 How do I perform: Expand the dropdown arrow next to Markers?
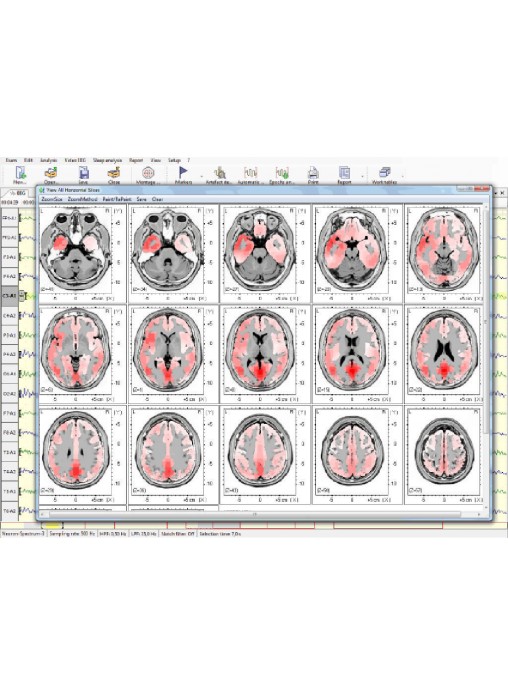click(201, 176)
